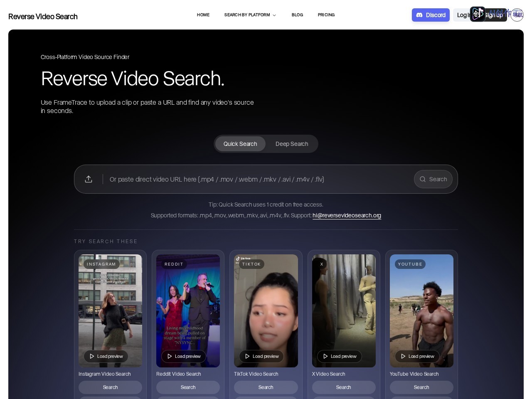Click the magnifier icon in Search button

(423, 179)
